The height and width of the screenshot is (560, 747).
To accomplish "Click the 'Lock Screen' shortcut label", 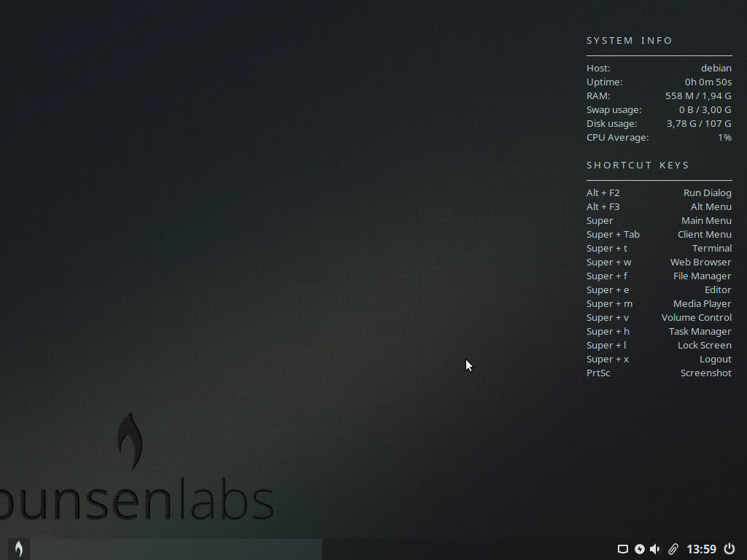I will (x=705, y=345).
